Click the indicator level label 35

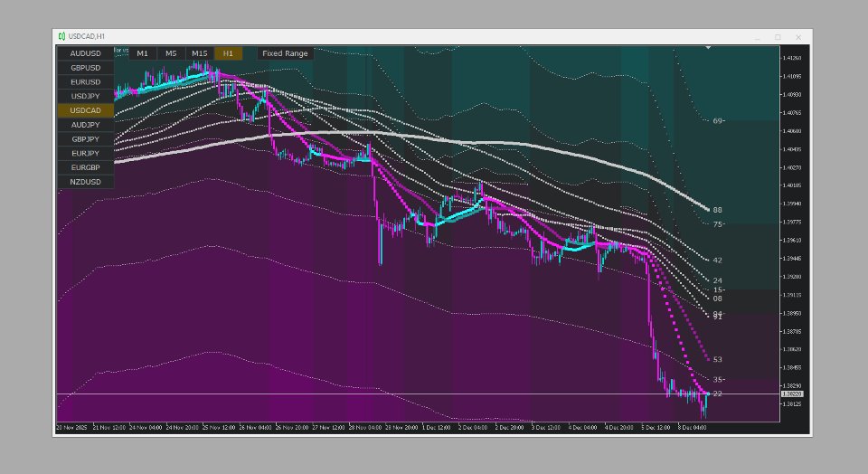click(717, 380)
